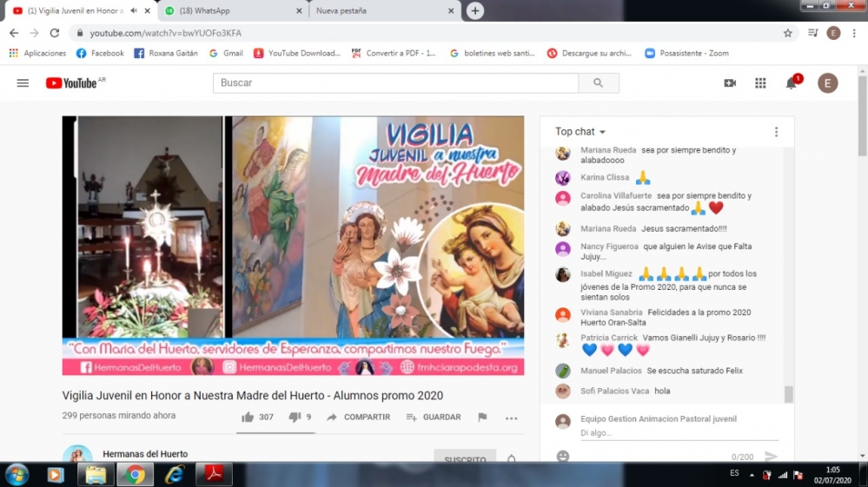Dislike the video with thumbs down
The height and width of the screenshot is (487, 868).
294,418
